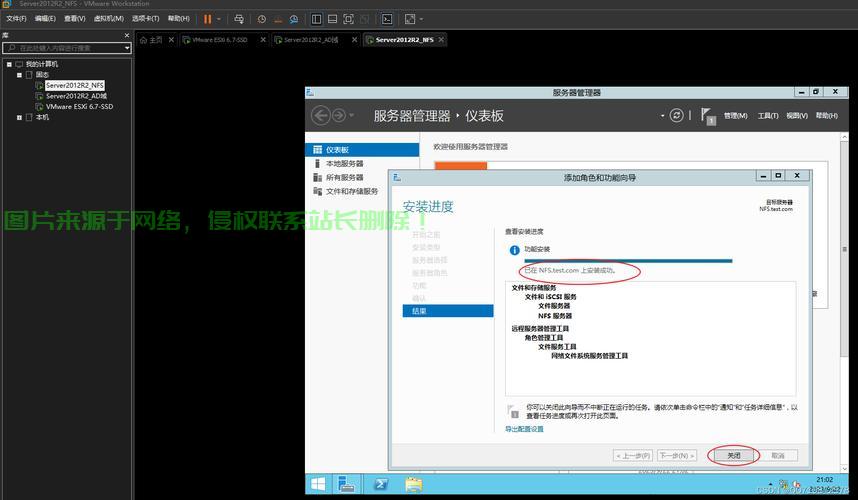Screen dimensions: 858x500
Task: Click the library search input field
Action: point(63,48)
